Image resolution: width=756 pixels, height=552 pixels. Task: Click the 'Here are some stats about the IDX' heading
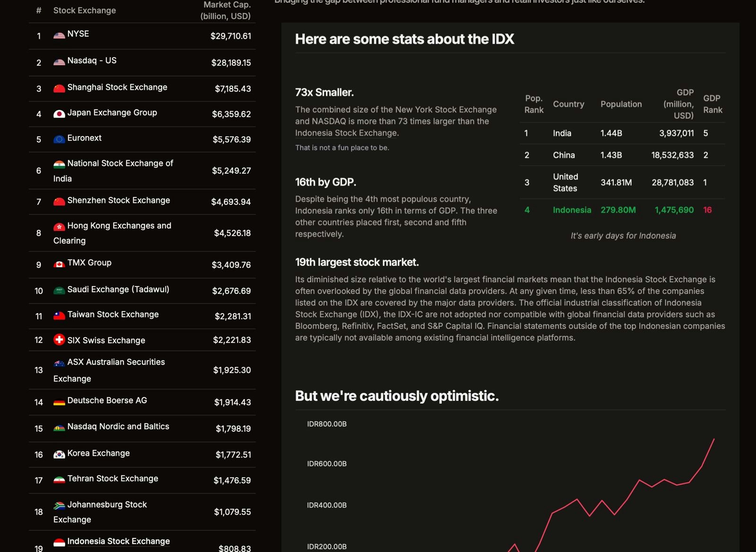404,39
